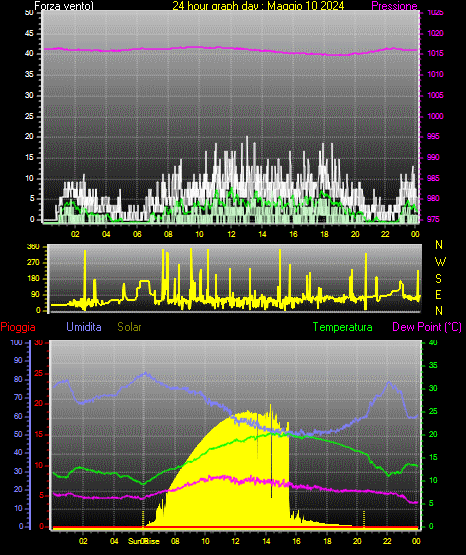Click the '1005' value on pressure axis
The height and width of the screenshot is (555, 466).
point(435,95)
